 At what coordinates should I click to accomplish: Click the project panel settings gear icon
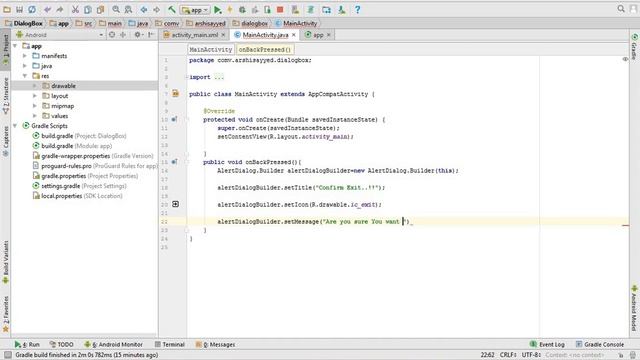(x=138, y=35)
